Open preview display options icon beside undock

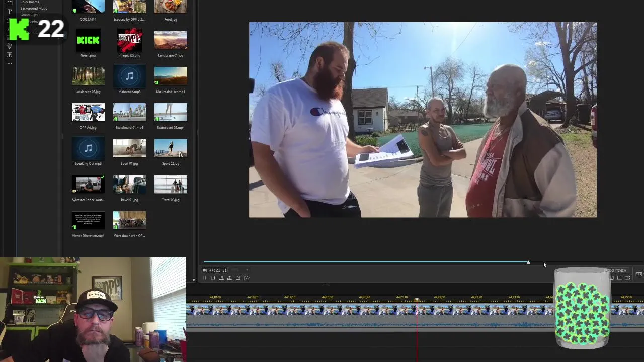pos(620,278)
